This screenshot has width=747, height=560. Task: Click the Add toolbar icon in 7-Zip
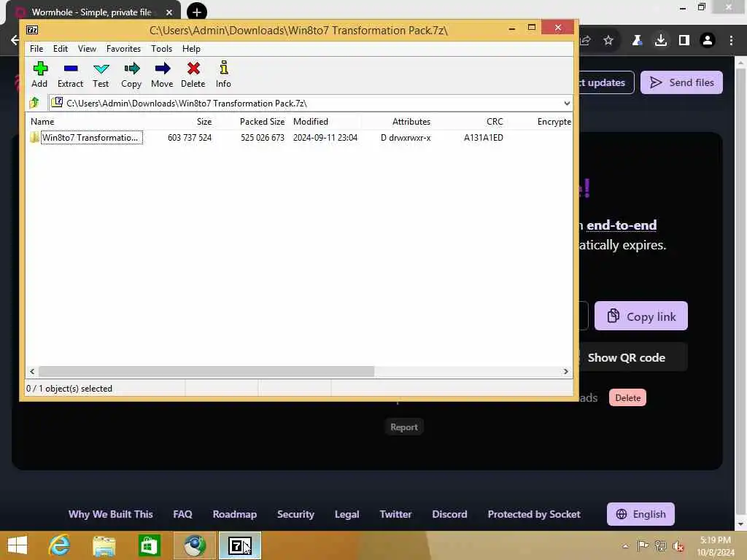(x=39, y=74)
